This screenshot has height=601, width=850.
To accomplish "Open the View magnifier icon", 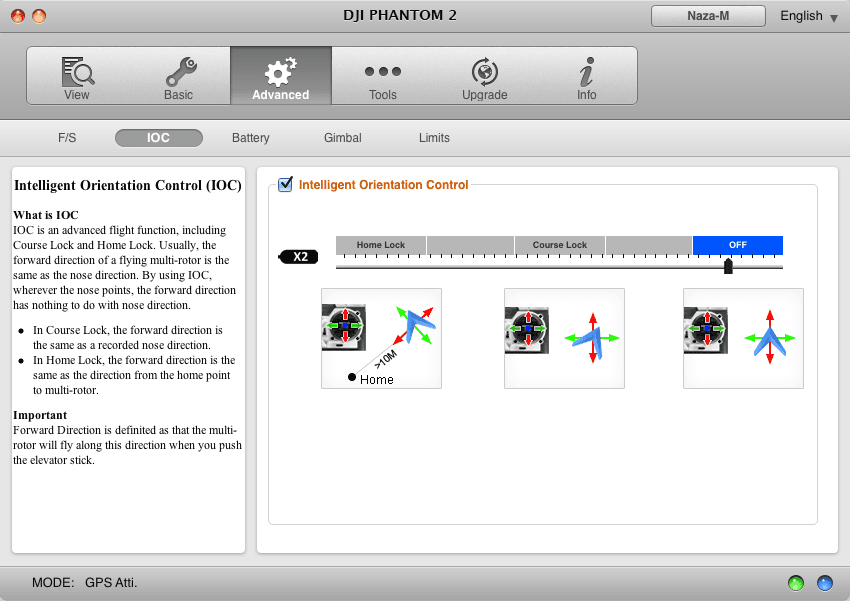I will pos(77,72).
